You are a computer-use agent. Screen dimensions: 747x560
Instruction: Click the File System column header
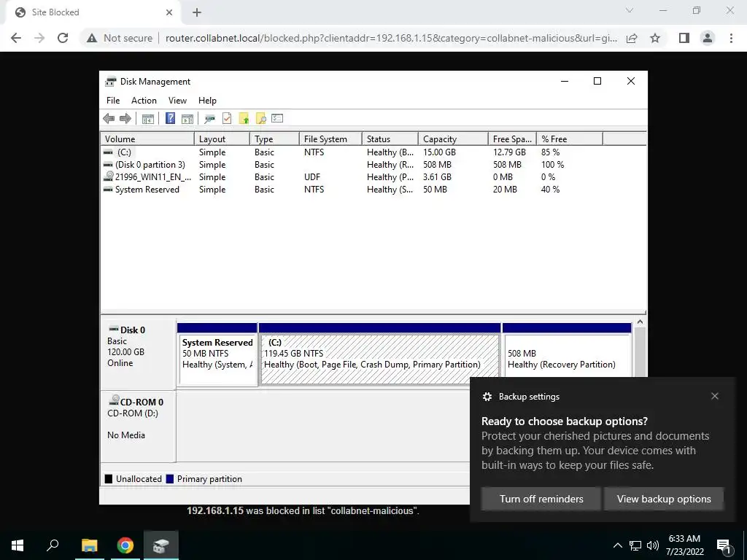click(x=330, y=139)
